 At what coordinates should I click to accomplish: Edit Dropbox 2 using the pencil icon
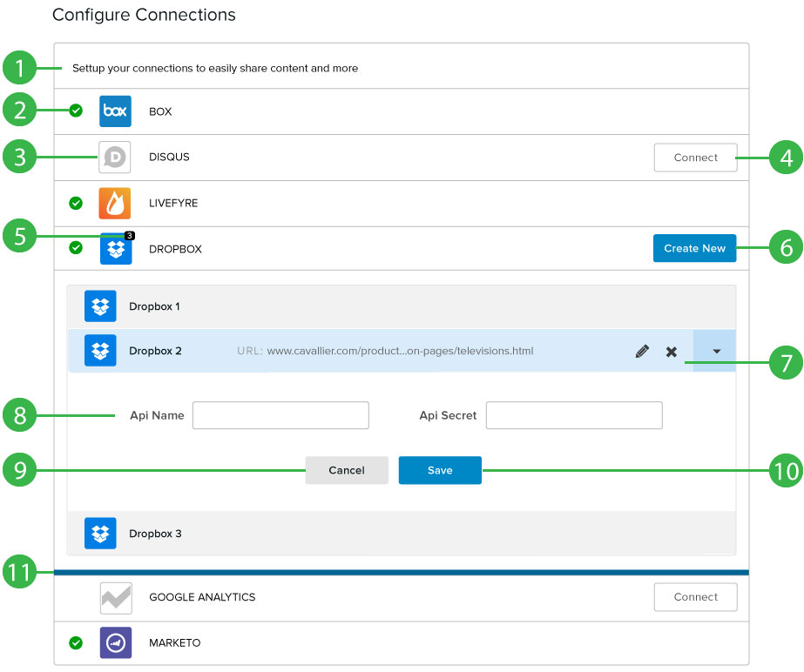point(642,352)
